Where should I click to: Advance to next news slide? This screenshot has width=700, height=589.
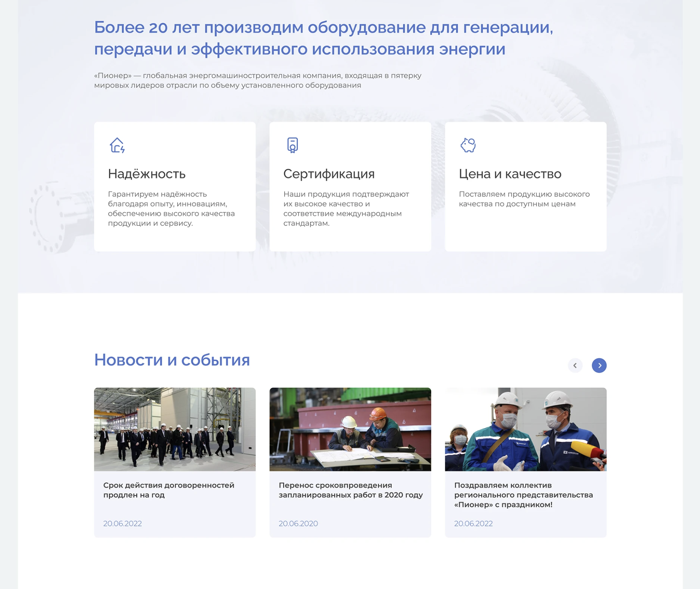point(599,365)
